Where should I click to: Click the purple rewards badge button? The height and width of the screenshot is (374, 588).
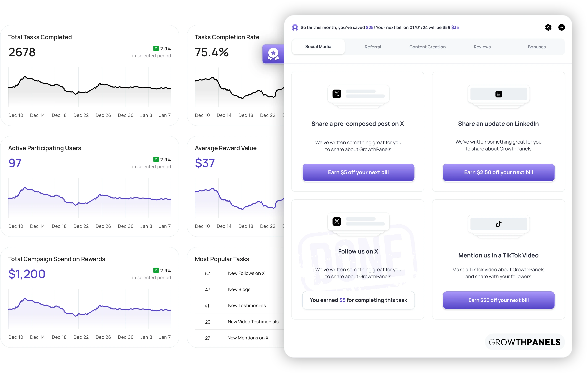click(273, 54)
